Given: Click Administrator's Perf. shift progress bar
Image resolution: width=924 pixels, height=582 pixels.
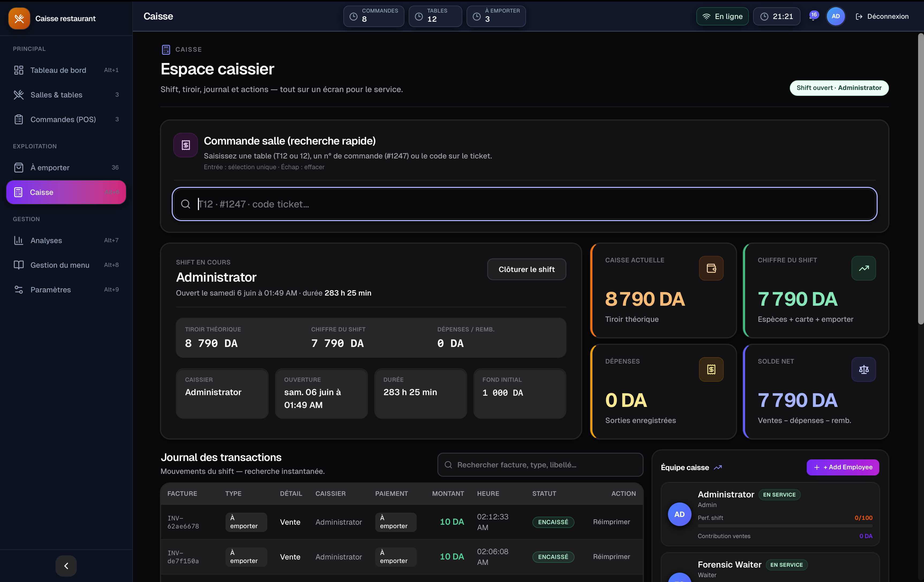Looking at the screenshot, I should [785, 526].
